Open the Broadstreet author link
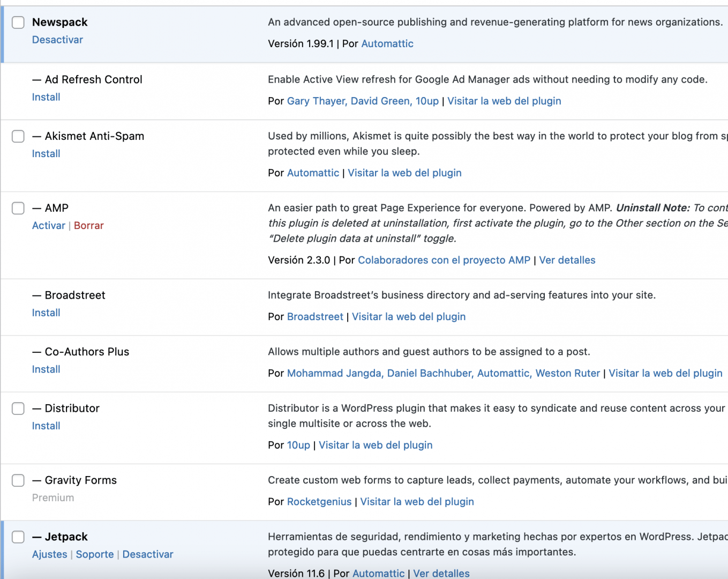This screenshot has height=579, width=728. pyautogui.click(x=315, y=316)
